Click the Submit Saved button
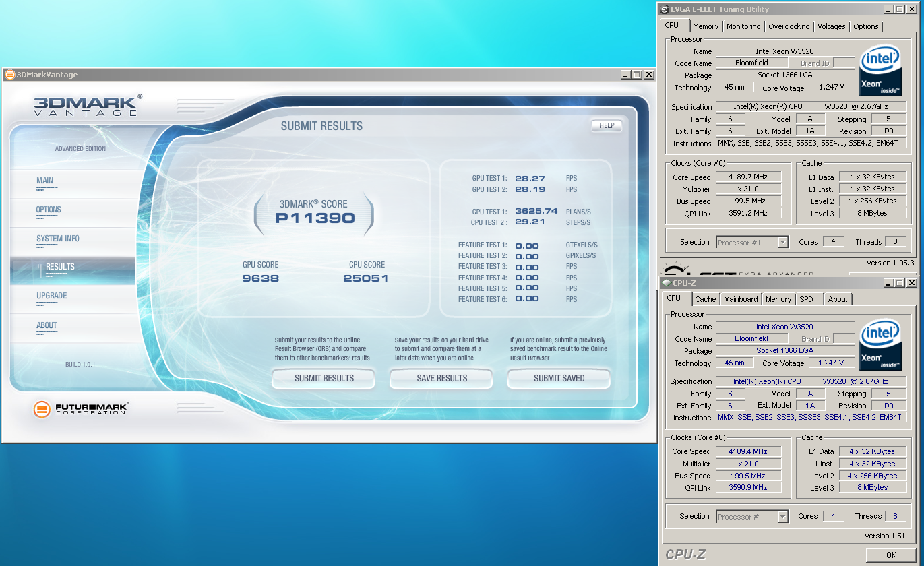 click(x=559, y=379)
